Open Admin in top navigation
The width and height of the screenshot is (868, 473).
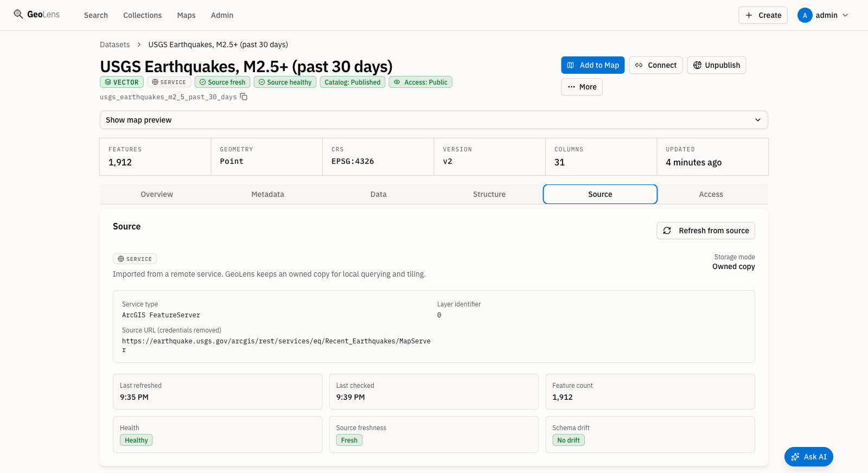click(222, 15)
